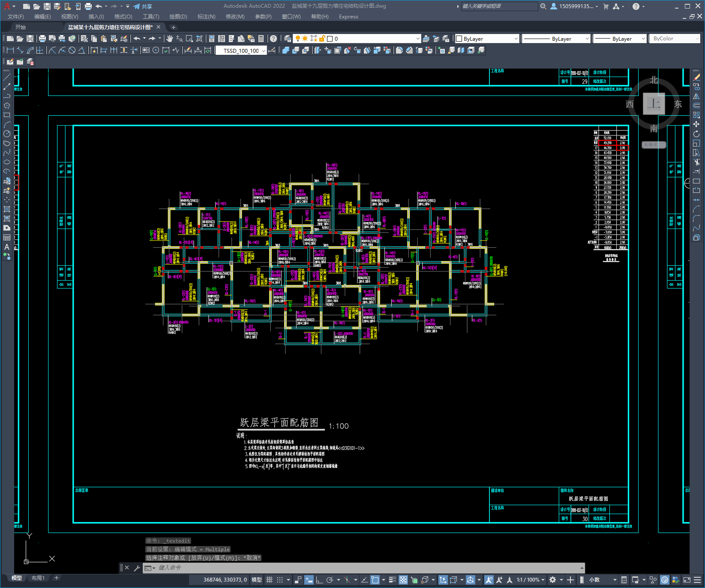Click the Make Object's Layer Current icon
Screen dimensions: 705x588
pos(426,39)
